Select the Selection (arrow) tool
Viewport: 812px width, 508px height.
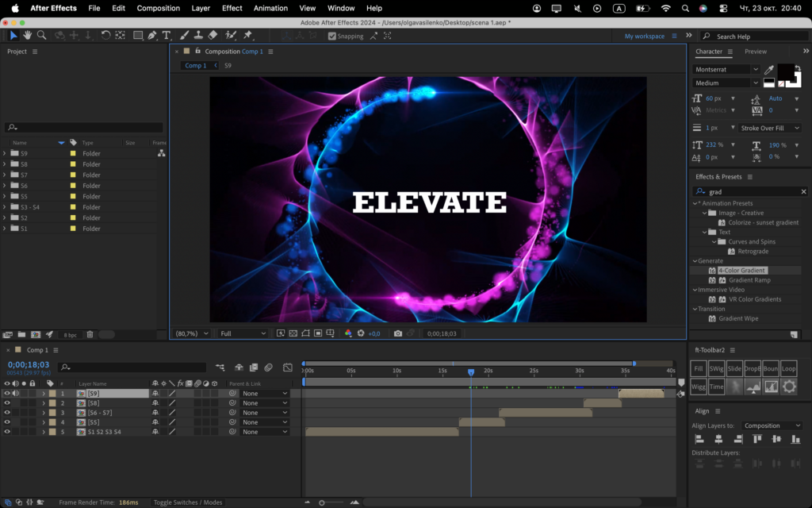click(x=13, y=35)
